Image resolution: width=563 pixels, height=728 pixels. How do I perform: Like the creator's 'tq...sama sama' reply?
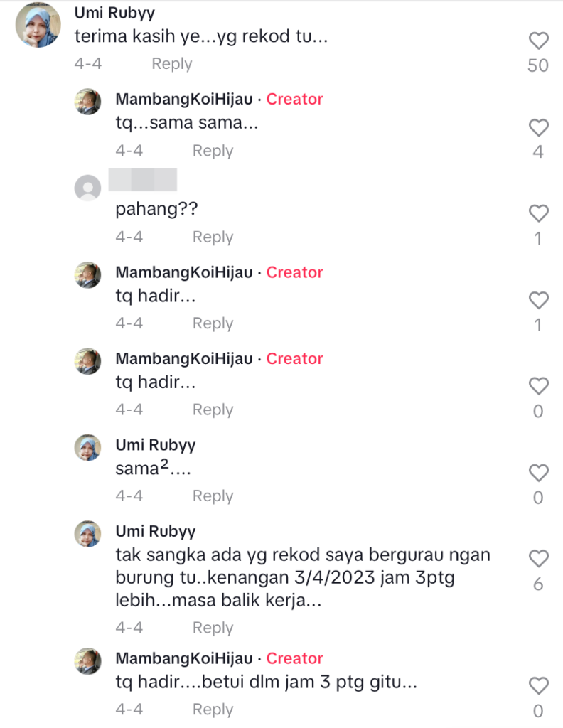(539, 127)
